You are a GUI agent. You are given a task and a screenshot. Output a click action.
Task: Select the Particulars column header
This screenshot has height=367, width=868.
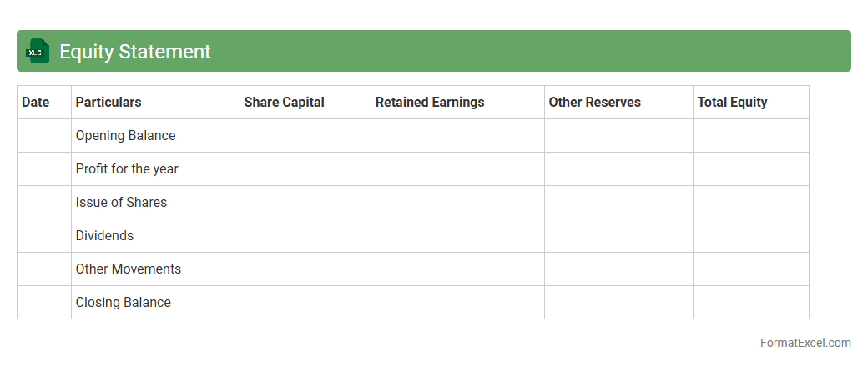[x=108, y=103]
